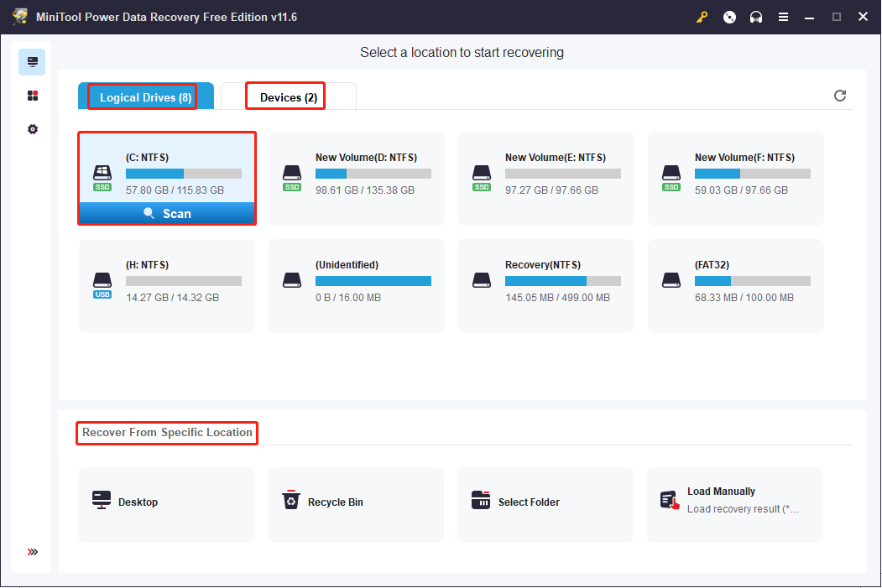Minimize the MiniTool window
This screenshot has height=588, width=882.
click(x=810, y=17)
